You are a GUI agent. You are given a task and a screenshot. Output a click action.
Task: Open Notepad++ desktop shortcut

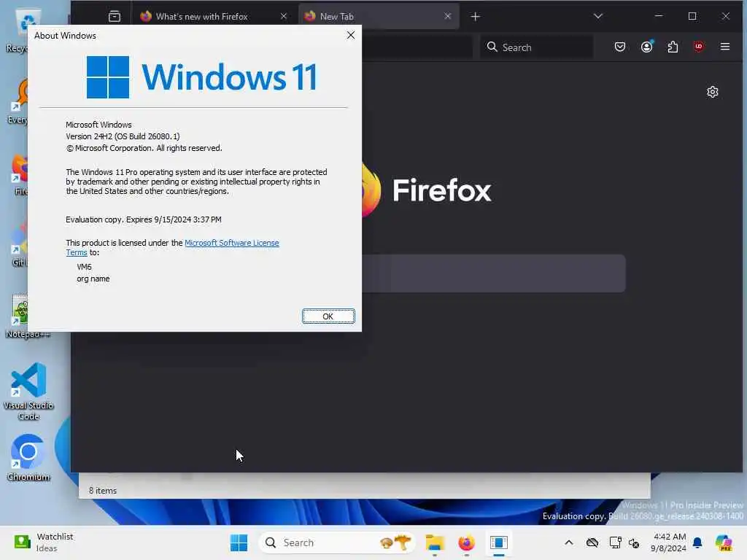[x=28, y=316]
